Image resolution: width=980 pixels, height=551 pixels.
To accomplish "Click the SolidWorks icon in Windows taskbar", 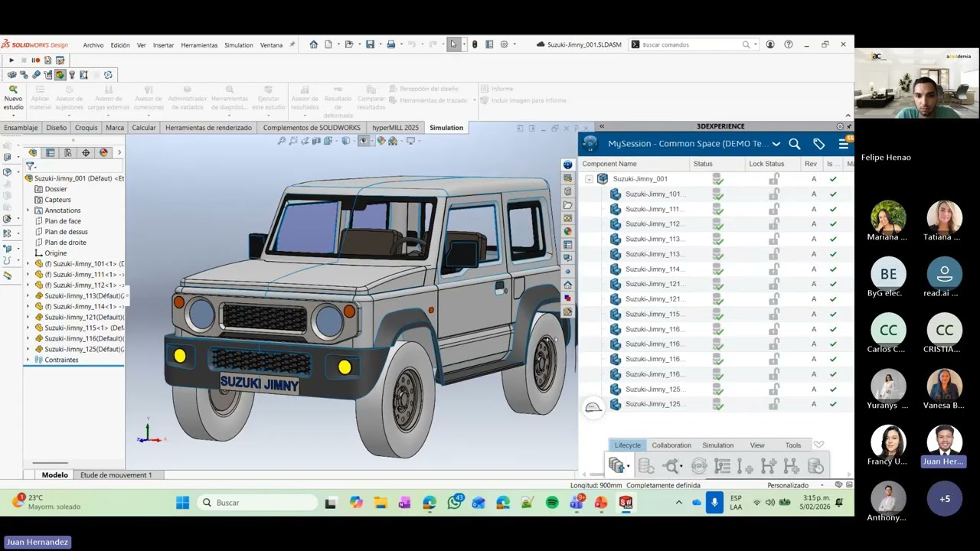I will (626, 503).
